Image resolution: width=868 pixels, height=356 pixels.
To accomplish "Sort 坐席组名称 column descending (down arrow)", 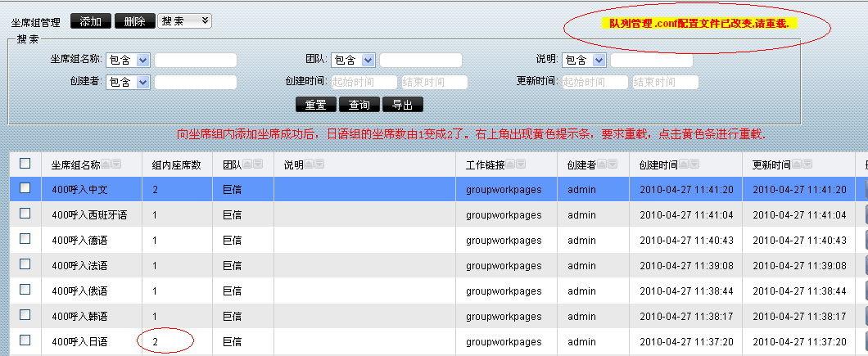I will tap(117, 164).
